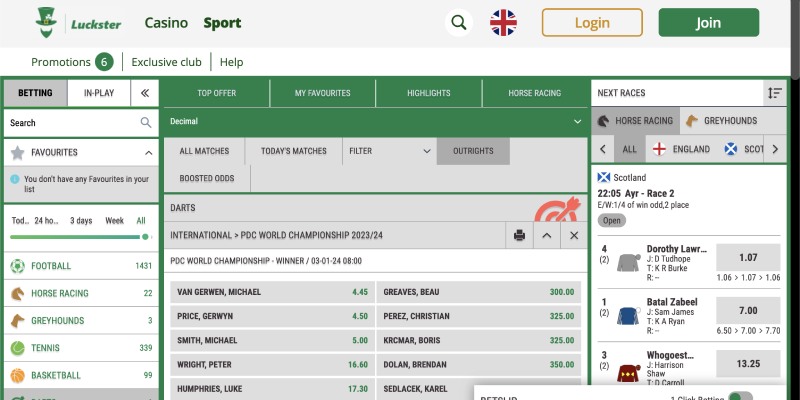The width and height of the screenshot is (800, 400).
Task: Bet on Wright, Peter at 16.60
Action: point(272,365)
